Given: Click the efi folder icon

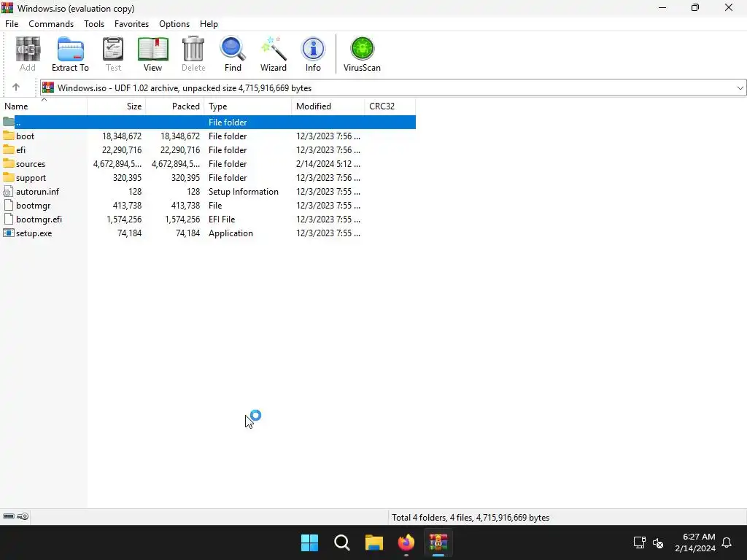Looking at the screenshot, I should (9, 149).
